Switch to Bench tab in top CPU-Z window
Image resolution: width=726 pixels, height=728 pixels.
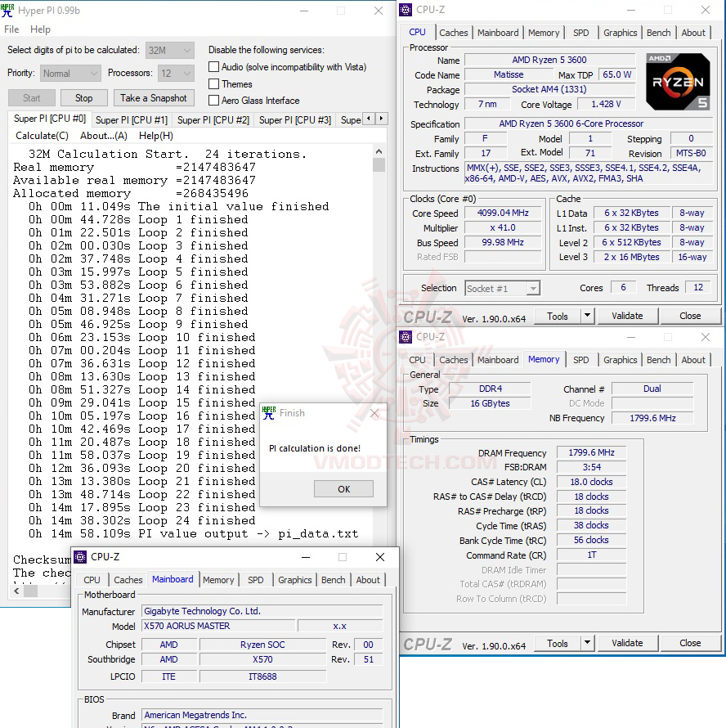tap(659, 33)
